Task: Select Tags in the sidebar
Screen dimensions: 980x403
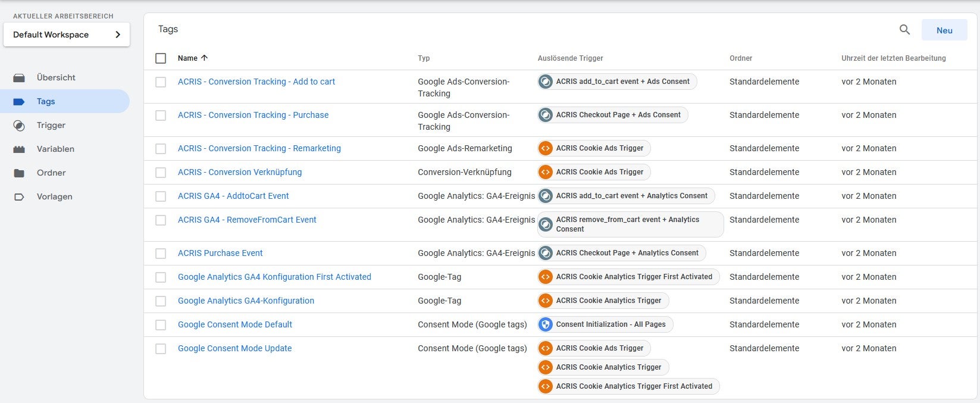Action: coord(64,101)
